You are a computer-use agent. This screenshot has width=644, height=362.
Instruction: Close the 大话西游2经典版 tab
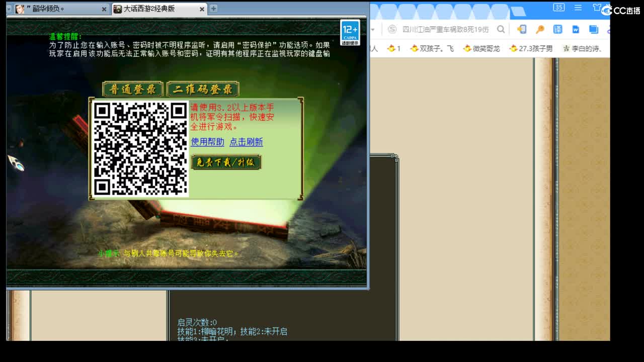pyautogui.click(x=202, y=9)
